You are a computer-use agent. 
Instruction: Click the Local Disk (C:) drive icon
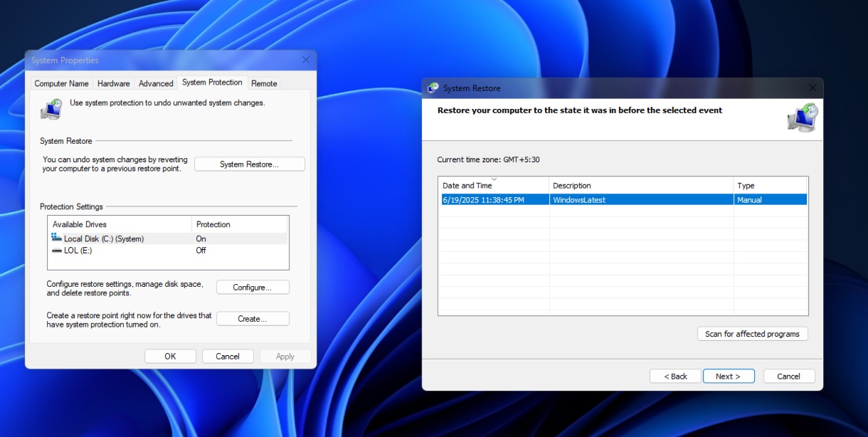click(x=58, y=239)
